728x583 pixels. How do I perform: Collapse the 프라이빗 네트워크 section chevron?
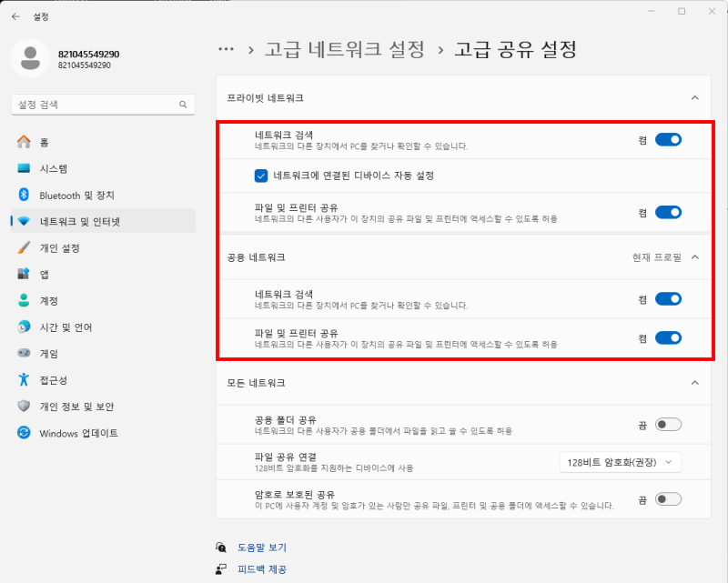(x=695, y=98)
